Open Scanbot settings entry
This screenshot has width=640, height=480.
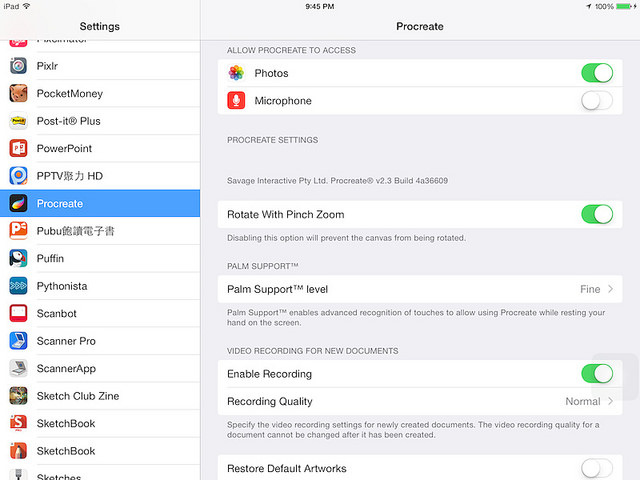[x=100, y=313]
